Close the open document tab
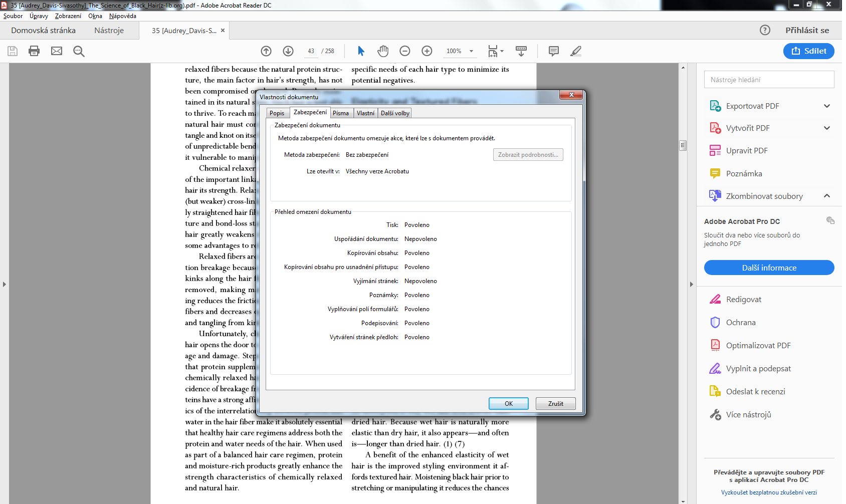 click(223, 31)
